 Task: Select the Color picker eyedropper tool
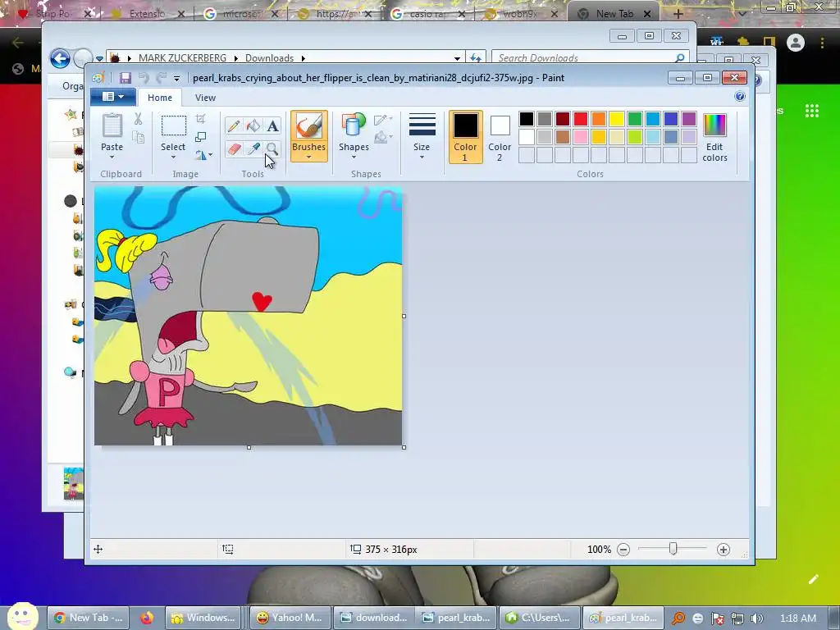[x=253, y=148]
